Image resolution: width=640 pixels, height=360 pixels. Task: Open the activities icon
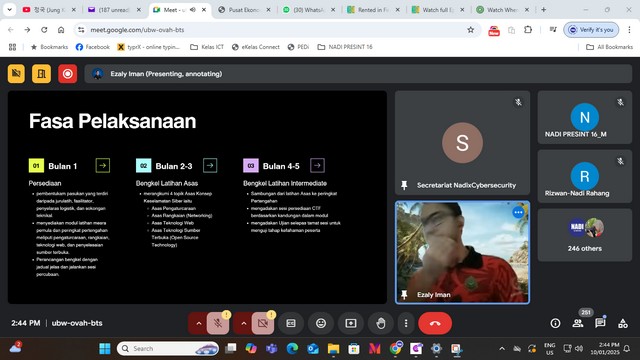coord(623,323)
